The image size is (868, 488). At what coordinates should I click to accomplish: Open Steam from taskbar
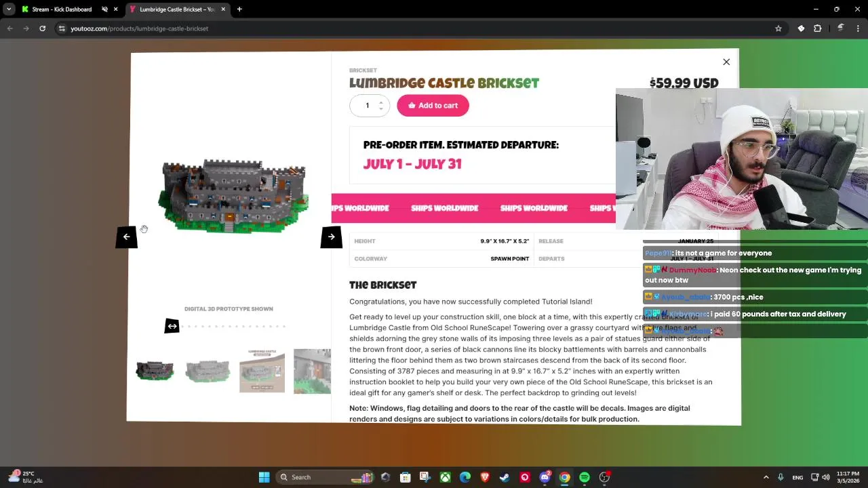pos(505,477)
